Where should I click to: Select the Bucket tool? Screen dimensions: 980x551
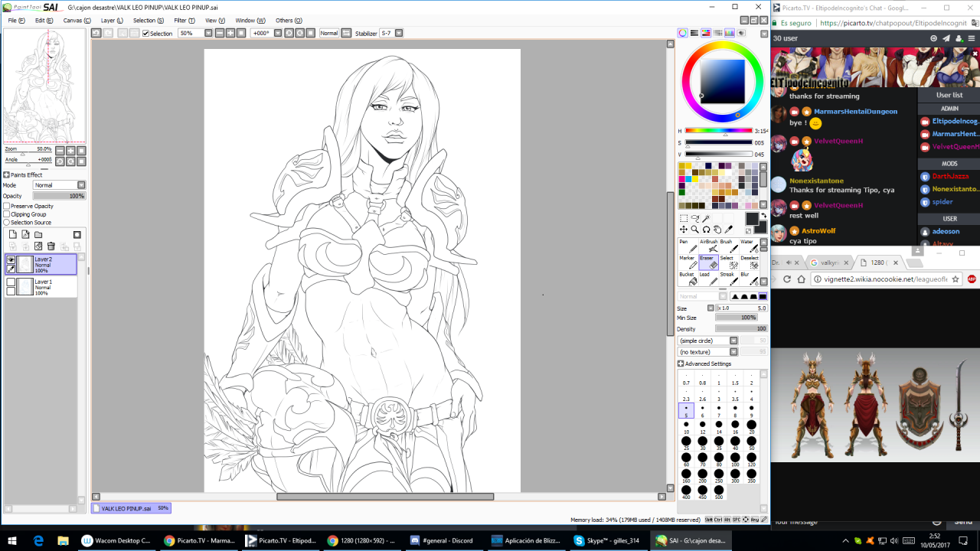[688, 278]
